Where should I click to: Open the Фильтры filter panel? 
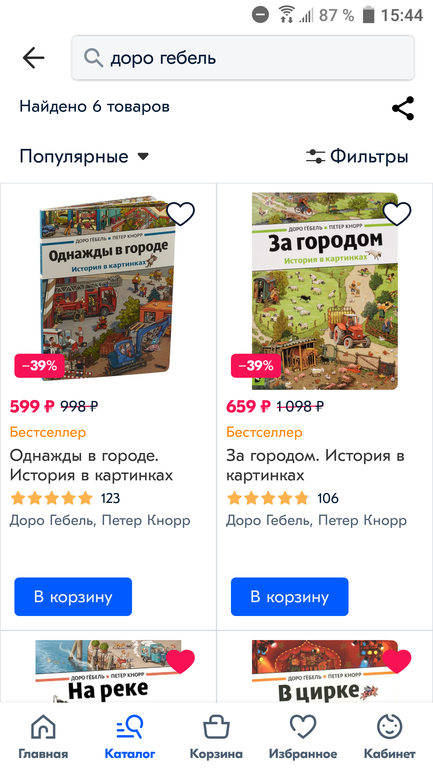pyautogui.click(x=357, y=157)
